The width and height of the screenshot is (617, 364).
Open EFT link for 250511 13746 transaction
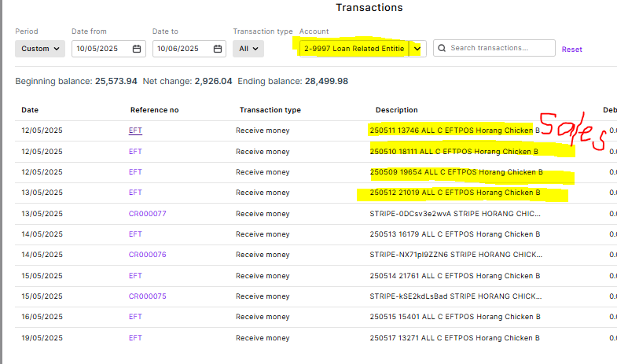(135, 131)
